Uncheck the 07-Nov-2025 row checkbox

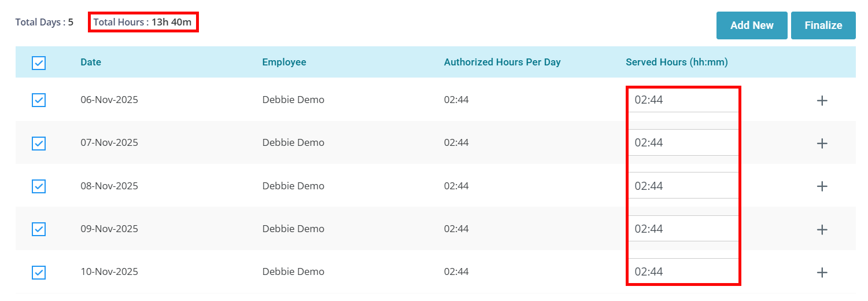coord(39,144)
